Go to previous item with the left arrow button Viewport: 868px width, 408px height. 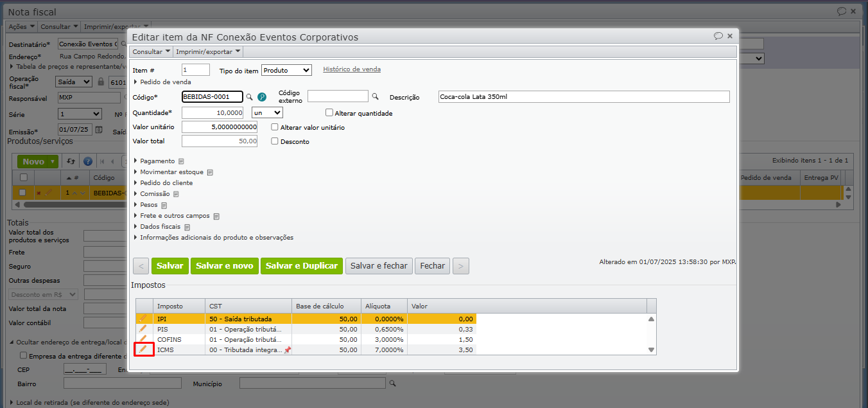[141, 266]
